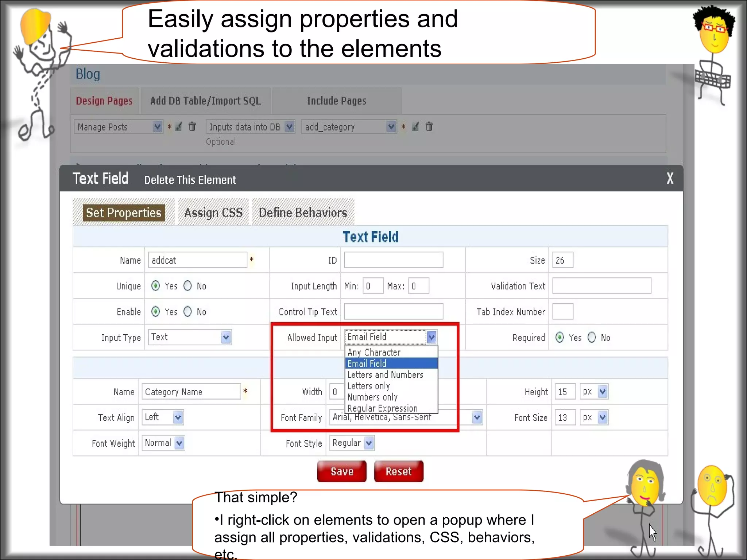Open the Font Weight dropdown
The image size is (747, 560).
[163, 443]
